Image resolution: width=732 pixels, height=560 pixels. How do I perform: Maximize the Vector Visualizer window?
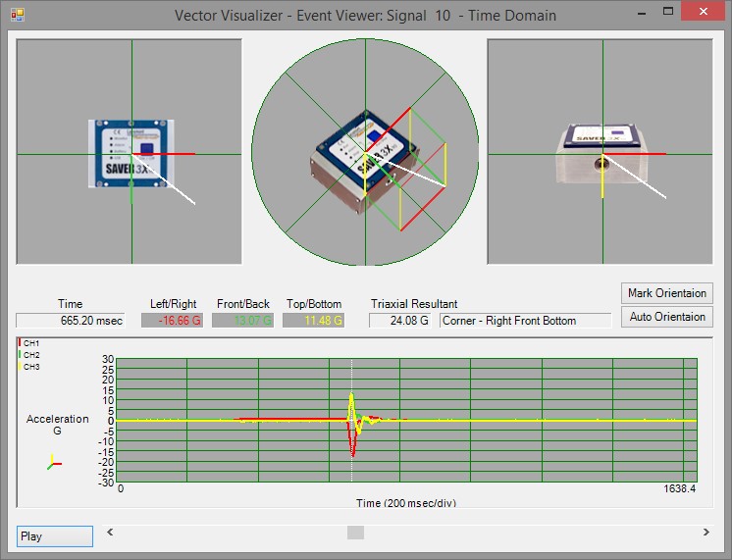coord(668,12)
